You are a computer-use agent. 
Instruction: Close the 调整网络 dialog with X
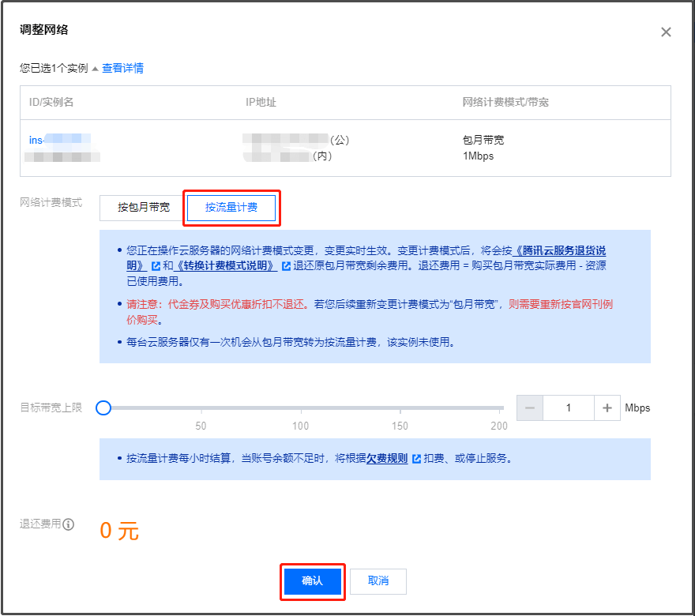(x=666, y=32)
